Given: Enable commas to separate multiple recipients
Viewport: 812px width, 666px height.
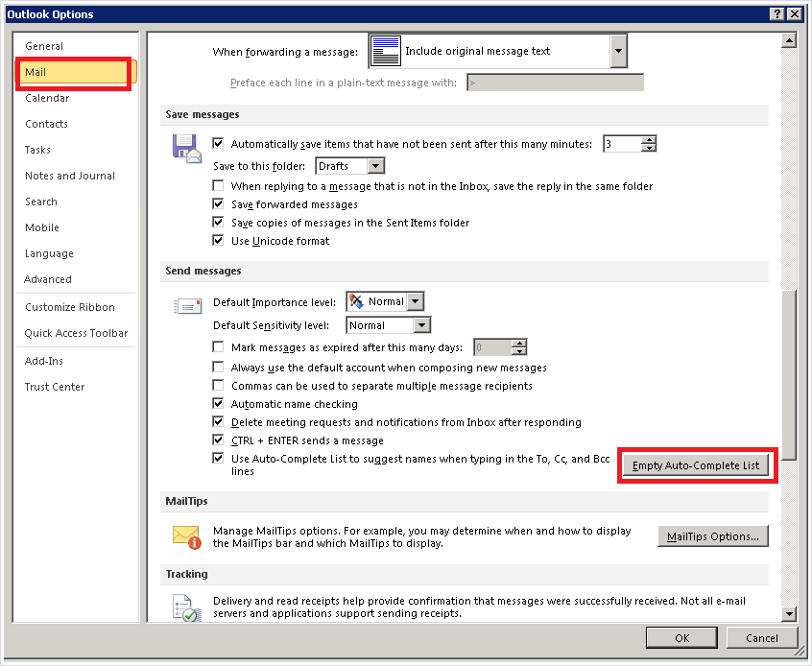Looking at the screenshot, I should coord(218,386).
